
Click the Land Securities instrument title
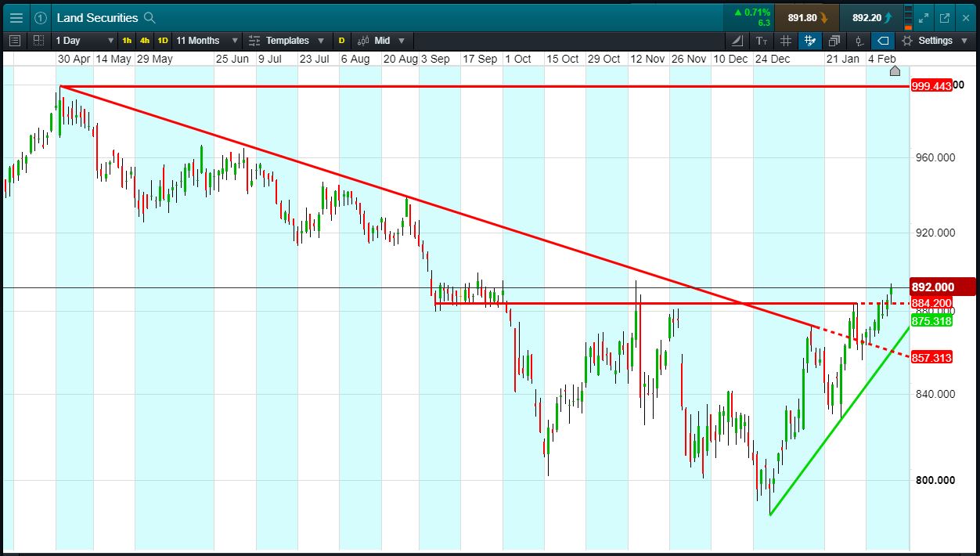(97, 17)
